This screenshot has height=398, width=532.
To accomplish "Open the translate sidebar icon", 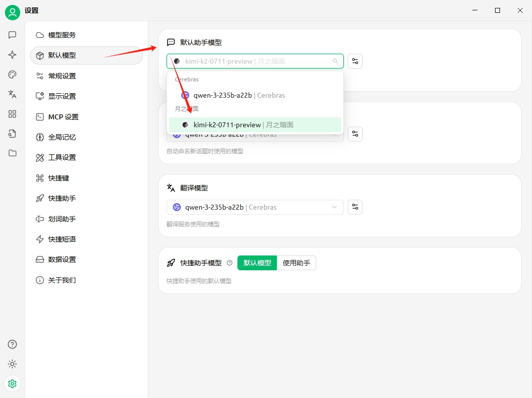I will point(12,94).
